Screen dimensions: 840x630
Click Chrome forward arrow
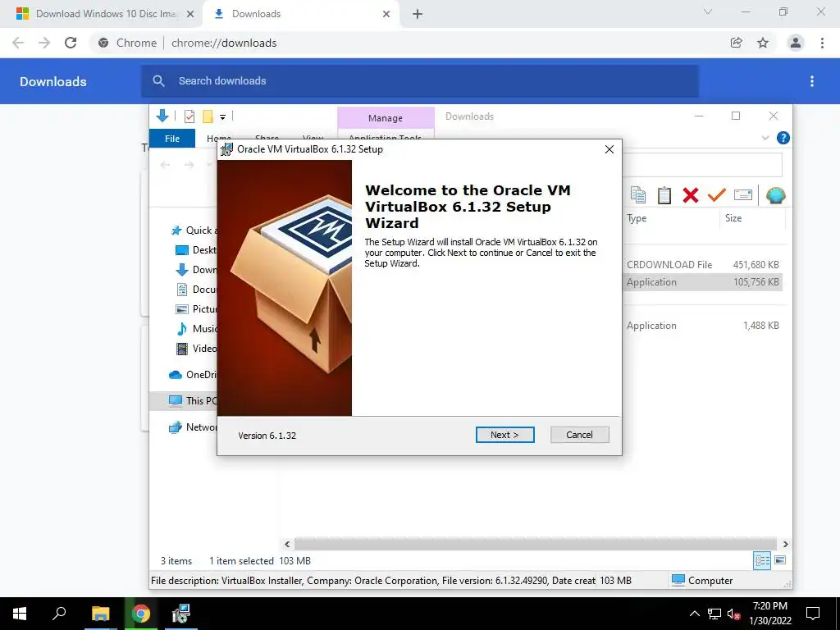click(44, 43)
